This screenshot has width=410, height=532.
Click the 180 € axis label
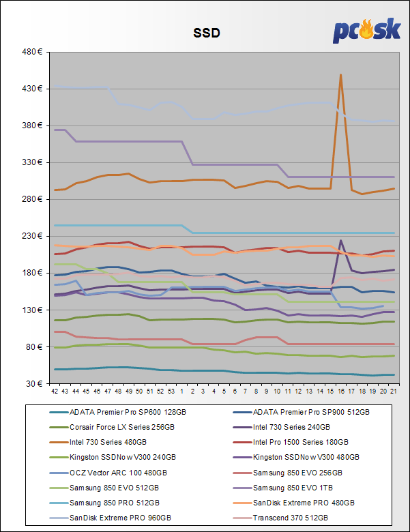pyautogui.click(x=32, y=273)
